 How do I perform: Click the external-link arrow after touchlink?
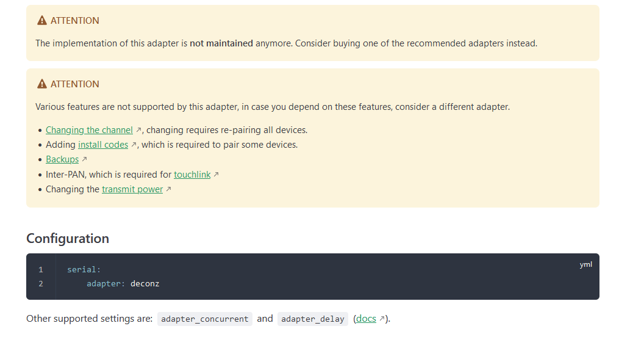click(x=216, y=175)
